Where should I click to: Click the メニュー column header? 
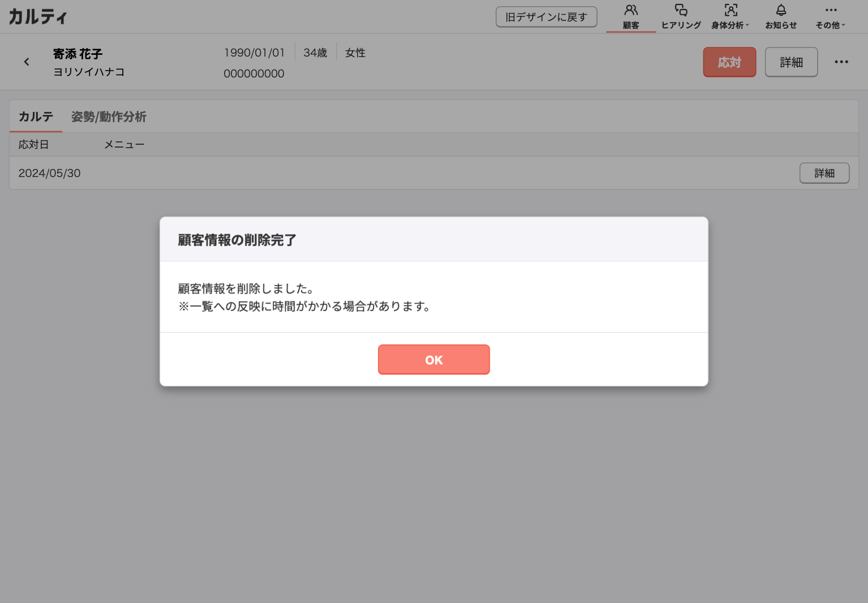(124, 145)
